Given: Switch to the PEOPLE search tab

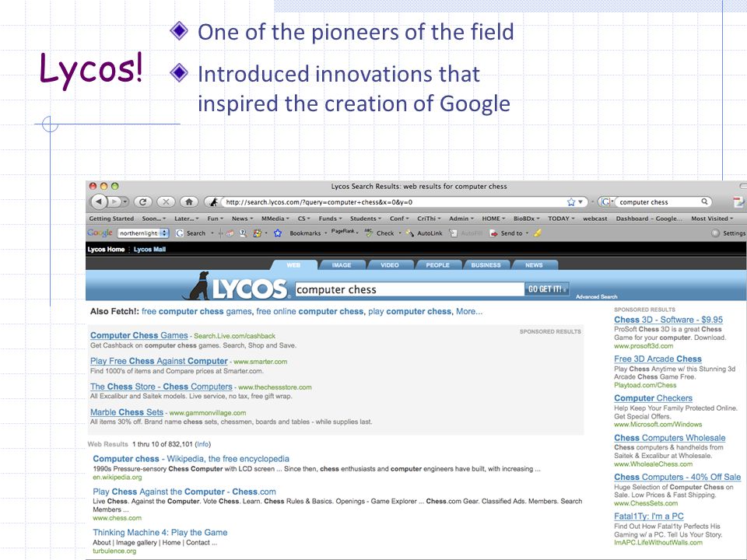Looking at the screenshot, I should [x=438, y=265].
